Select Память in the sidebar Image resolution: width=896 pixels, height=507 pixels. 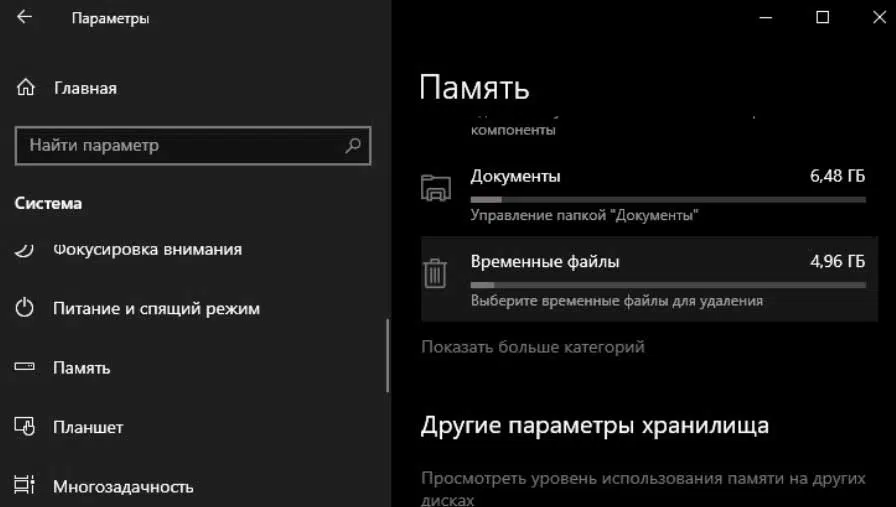[81, 368]
